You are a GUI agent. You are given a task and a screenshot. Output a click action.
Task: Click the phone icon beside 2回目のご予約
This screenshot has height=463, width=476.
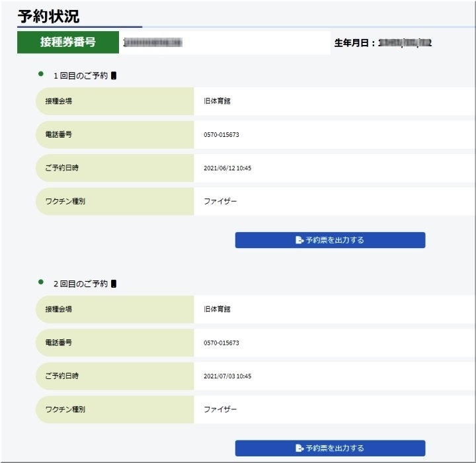114,284
